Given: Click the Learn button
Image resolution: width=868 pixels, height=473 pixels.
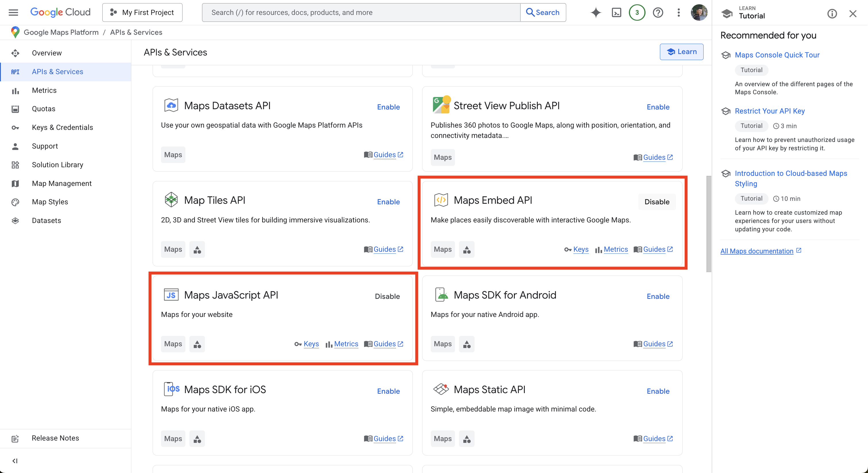Looking at the screenshot, I should click(x=681, y=51).
